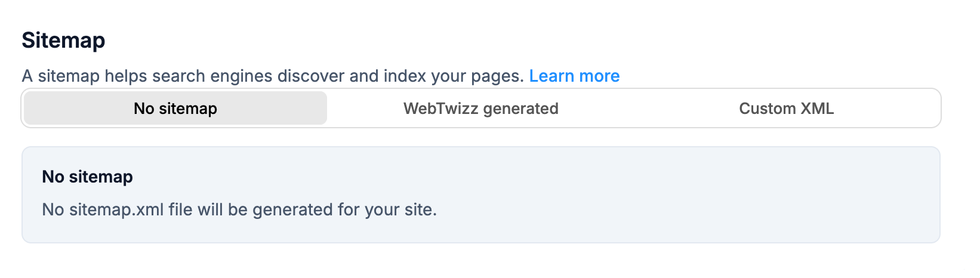Pick Custom XML in the segmented control
Image resolution: width=980 pixels, height=278 pixels.
(x=786, y=109)
